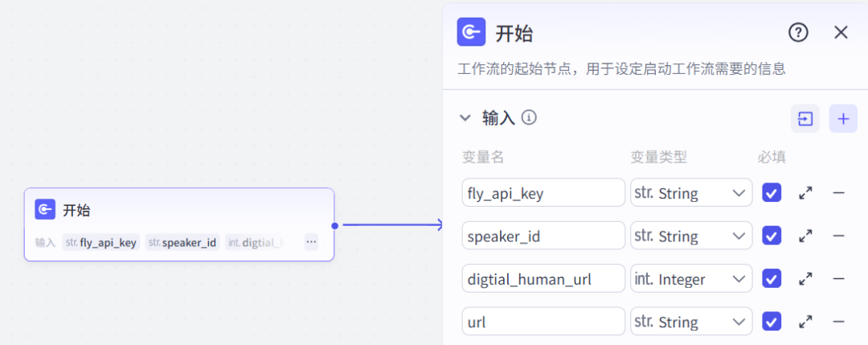Click the import variables icon button

[x=805, y=118]
